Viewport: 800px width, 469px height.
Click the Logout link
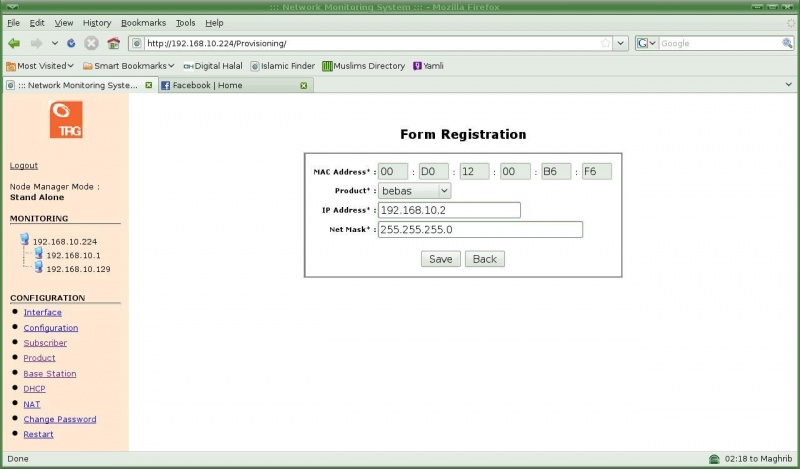pyautogui.click(x=23, y=165)
